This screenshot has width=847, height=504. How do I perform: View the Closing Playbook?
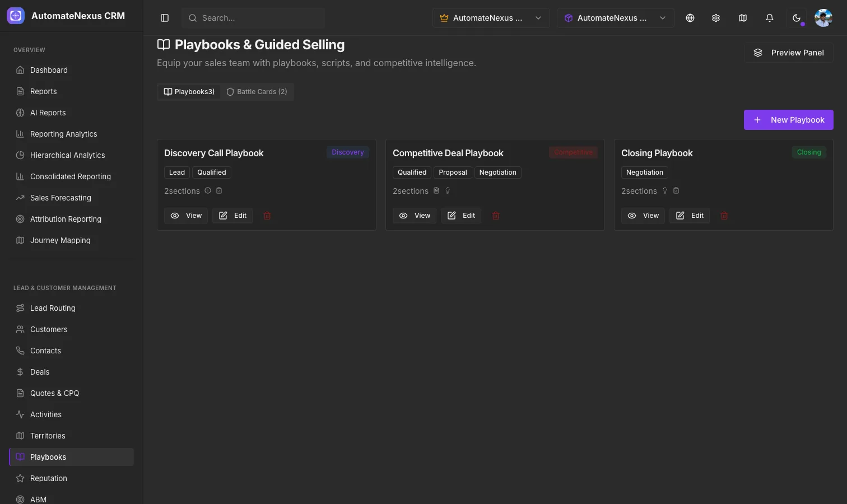point(643,216)
